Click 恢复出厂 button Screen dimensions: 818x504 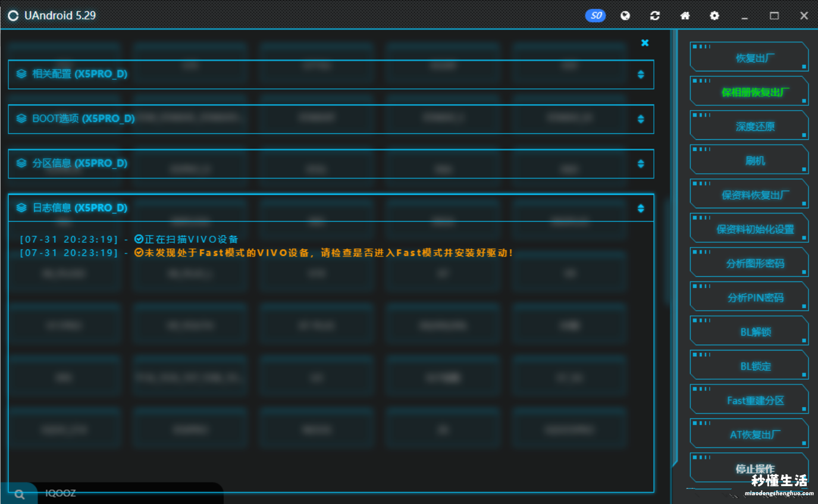point(750,57)
